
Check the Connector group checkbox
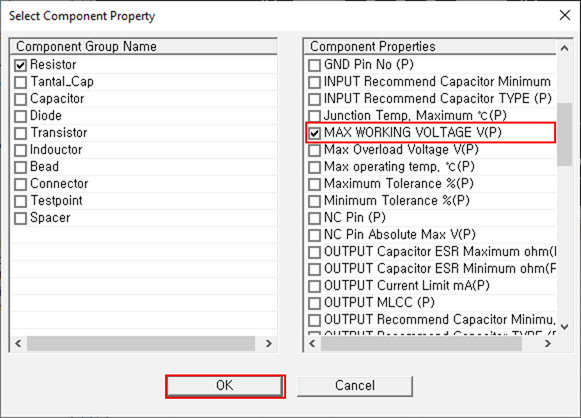coord(20,184)
